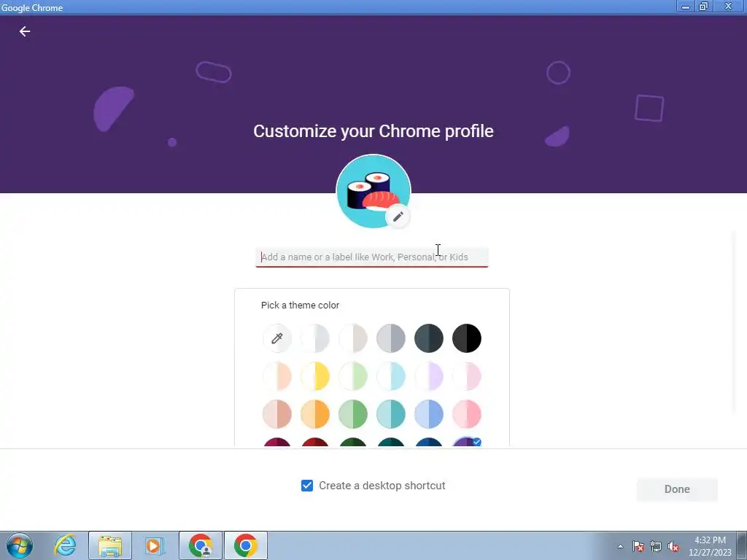Choose the medium green theme color
The width and height of the screenshot is (747, 560).
point(353,414)
